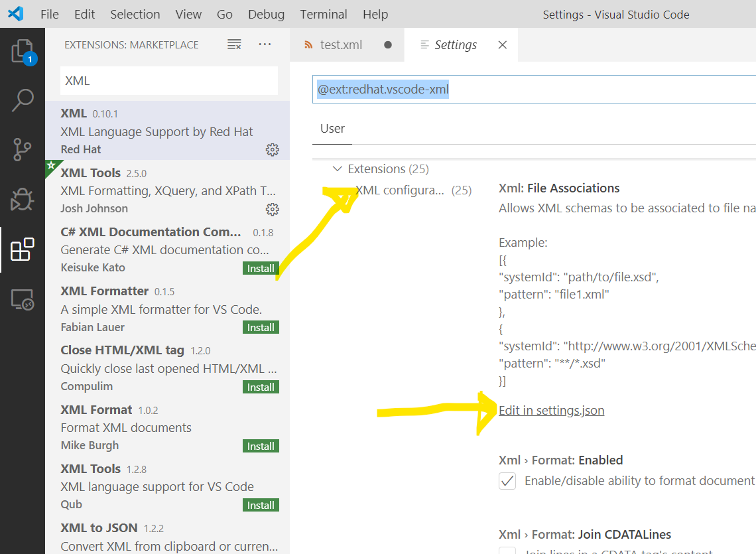
Task: Open the Edit menu
Action: click(x=84, y=15)
